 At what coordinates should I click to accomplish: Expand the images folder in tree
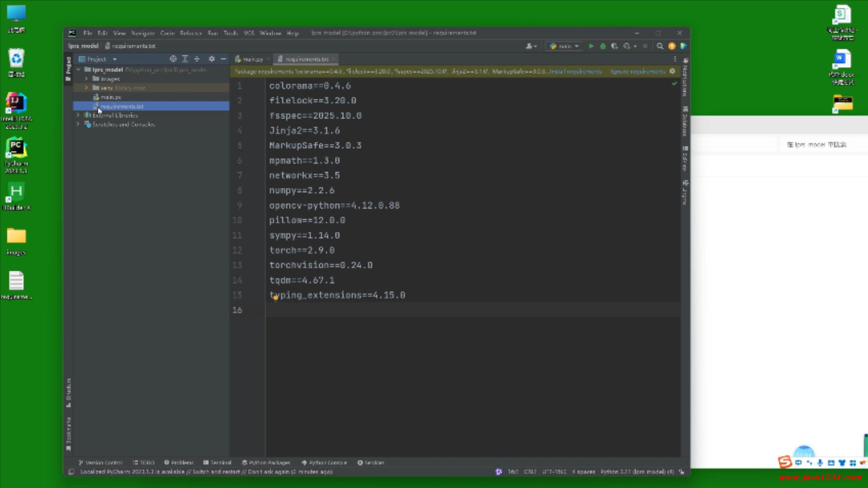pyautogui.click(x=86, y=79)
